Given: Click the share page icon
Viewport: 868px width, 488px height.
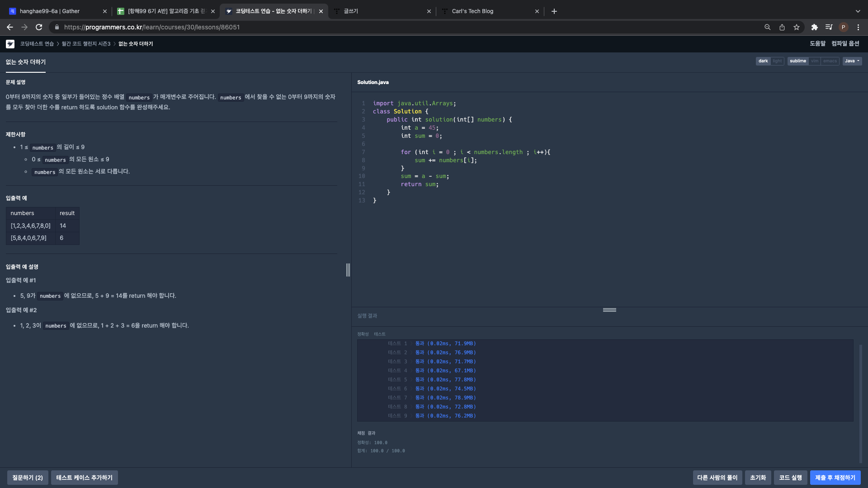Looking at the screenshot, I should click(x=782, y=27).
